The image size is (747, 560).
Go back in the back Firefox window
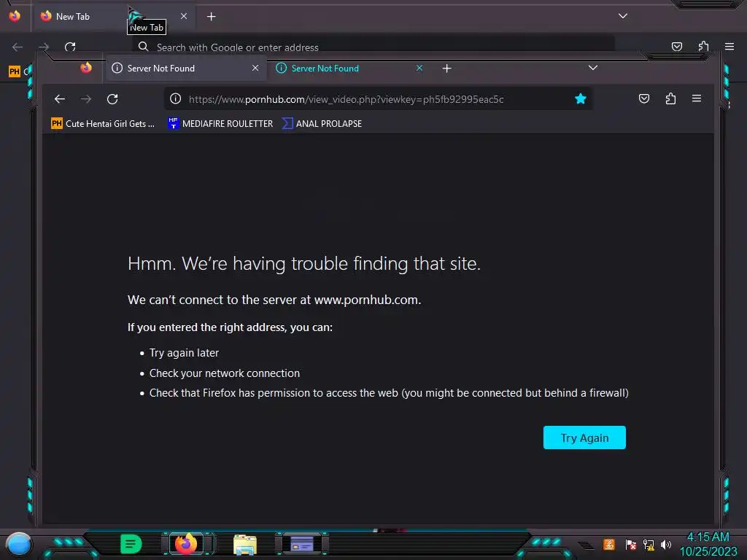18,47
